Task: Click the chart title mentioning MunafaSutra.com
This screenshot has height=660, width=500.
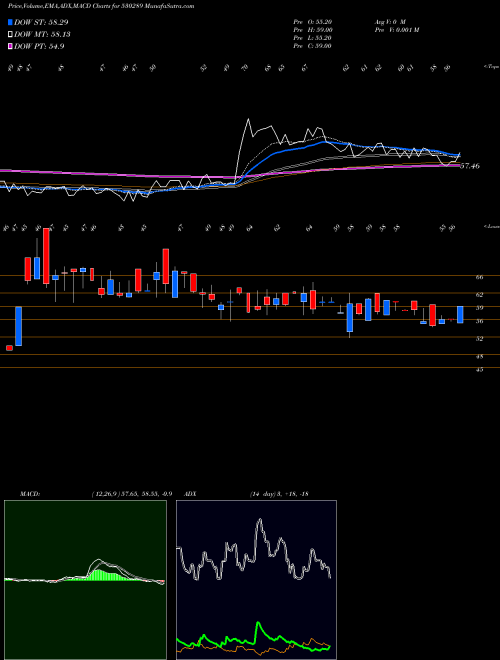Action: tap(101, 7)
